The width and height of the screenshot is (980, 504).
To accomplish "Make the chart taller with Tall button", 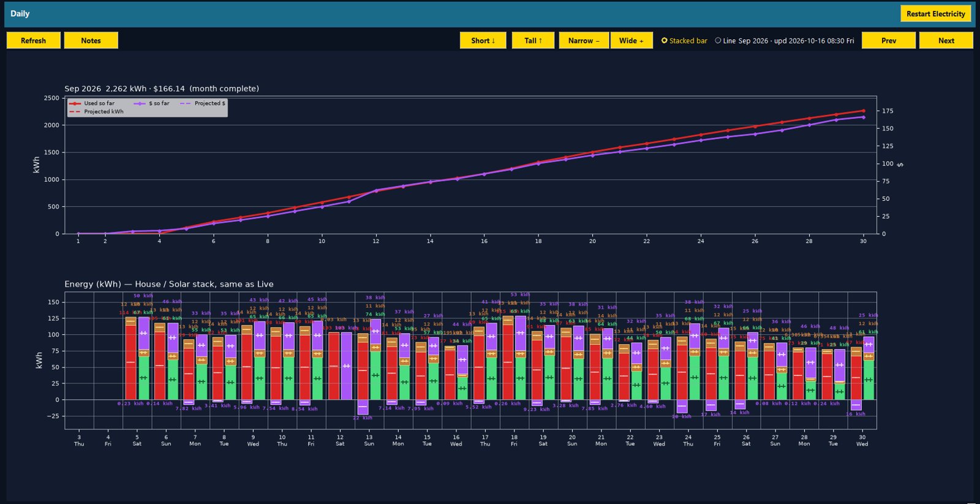I will pos(533,40).
